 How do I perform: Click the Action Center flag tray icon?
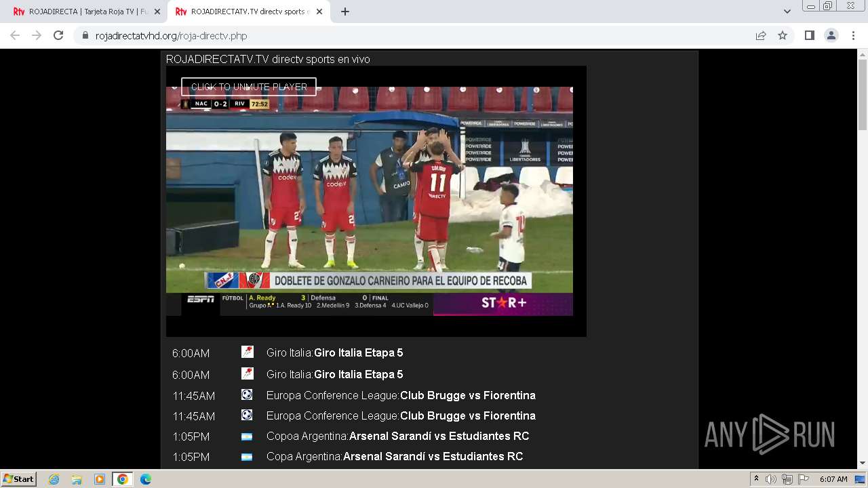coord(802,479)
